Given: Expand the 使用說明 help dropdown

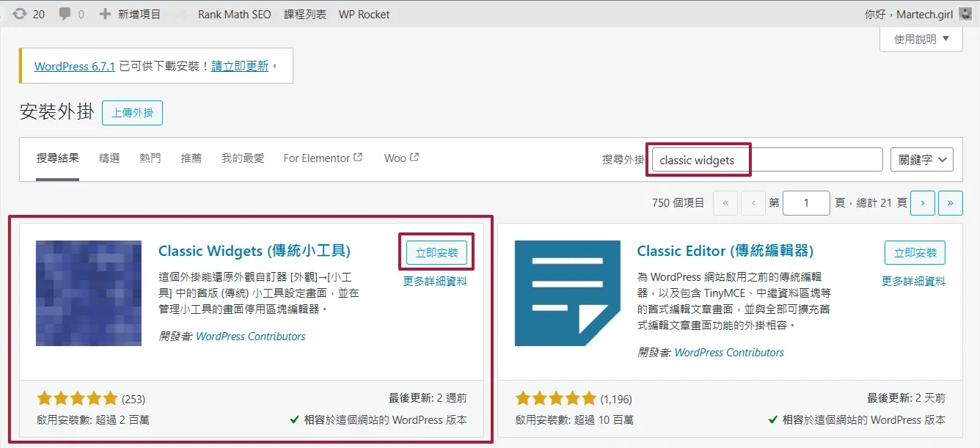Looking at the screenshot, I should [921, 40].
